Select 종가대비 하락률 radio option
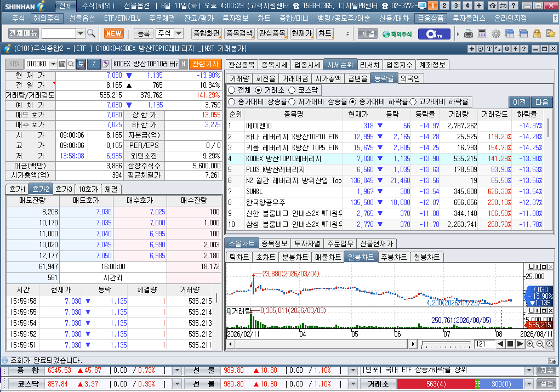The image size is (559, 392). [352, 102]
